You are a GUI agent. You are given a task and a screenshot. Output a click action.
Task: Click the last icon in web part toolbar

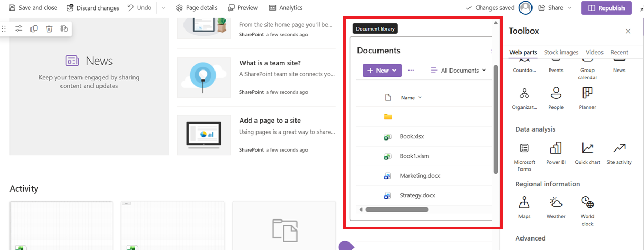coord(64,29)
